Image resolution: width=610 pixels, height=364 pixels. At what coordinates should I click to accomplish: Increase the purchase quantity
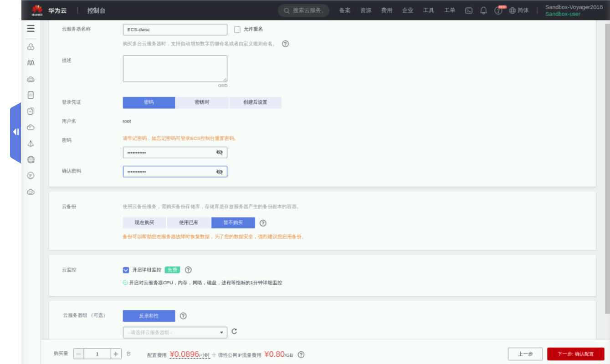point(116,354)
